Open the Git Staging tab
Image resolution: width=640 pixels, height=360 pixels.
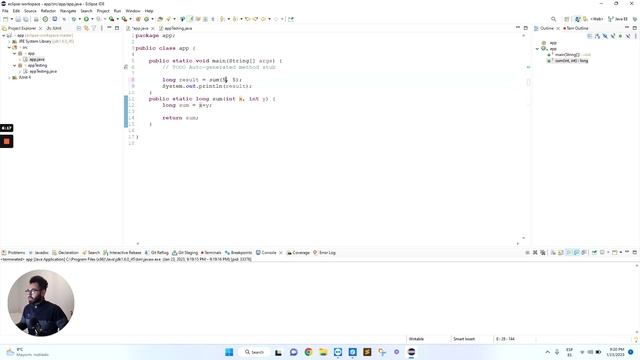185,253
